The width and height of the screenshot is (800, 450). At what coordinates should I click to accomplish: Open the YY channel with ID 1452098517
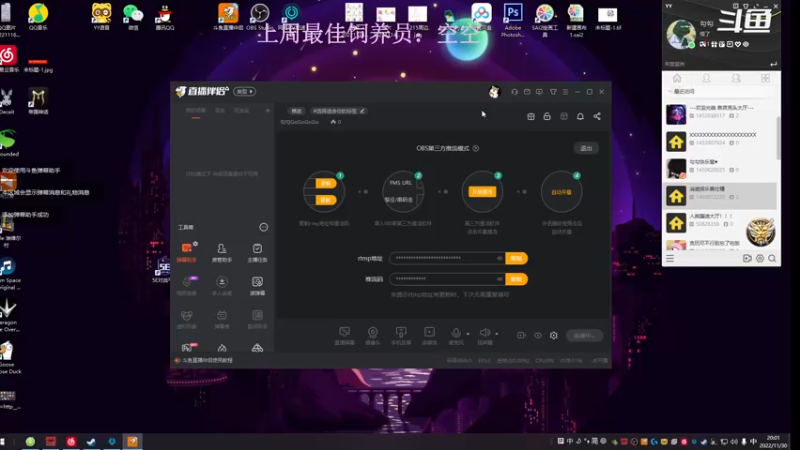720,114
